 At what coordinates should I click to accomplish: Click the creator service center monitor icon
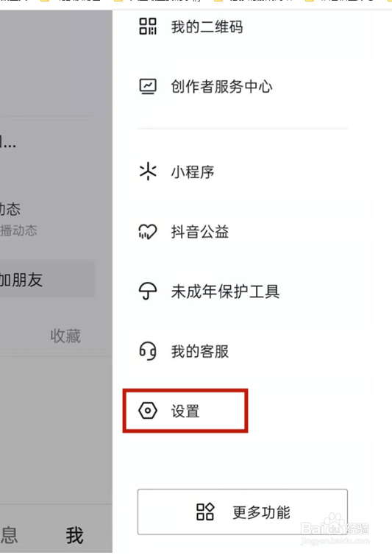148,86
